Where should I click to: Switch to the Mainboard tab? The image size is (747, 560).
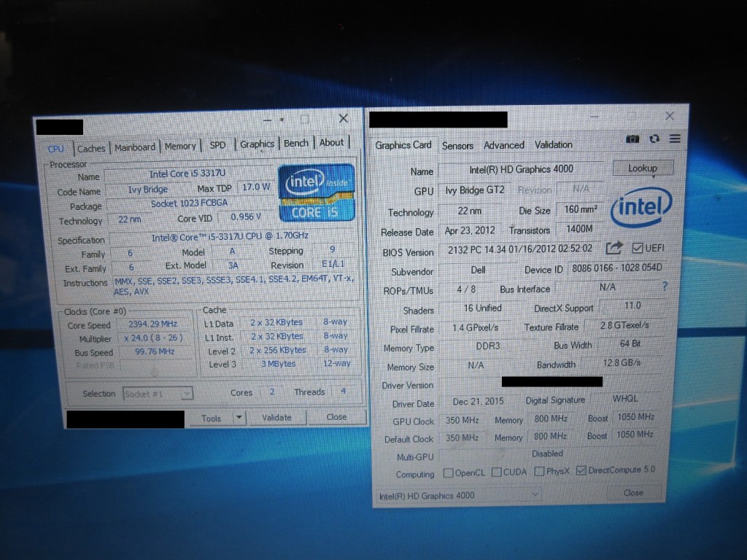[135, 147]
